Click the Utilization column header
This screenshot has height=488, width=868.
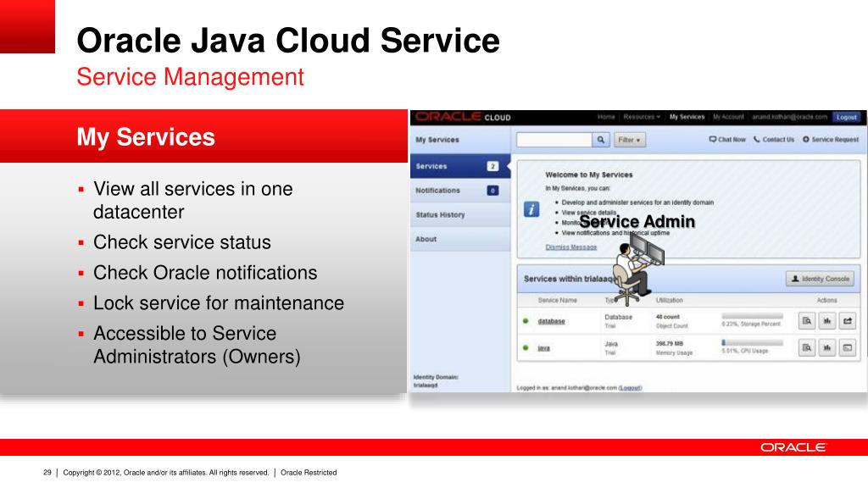(670, 300)
